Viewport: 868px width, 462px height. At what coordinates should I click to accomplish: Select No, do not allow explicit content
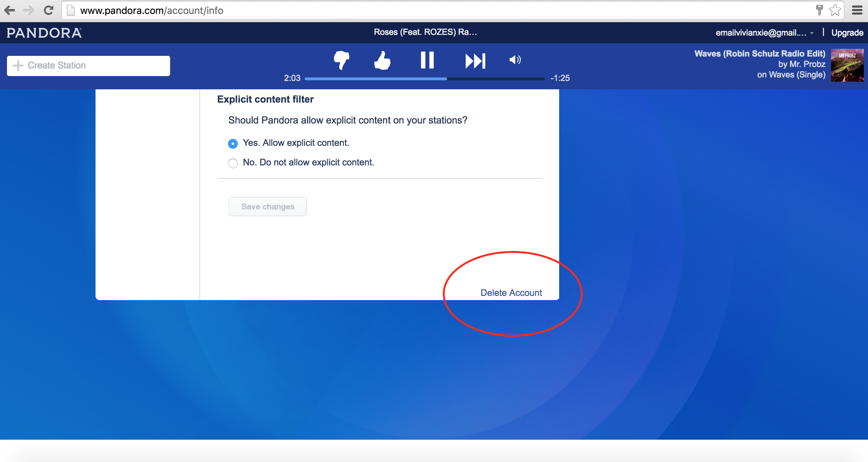pos(233,163)
